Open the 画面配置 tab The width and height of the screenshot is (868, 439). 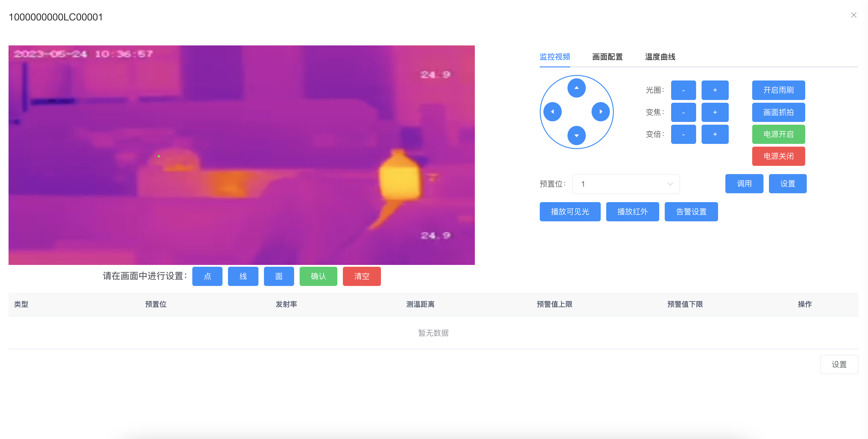pyautogui.click(x=607, y=57)
